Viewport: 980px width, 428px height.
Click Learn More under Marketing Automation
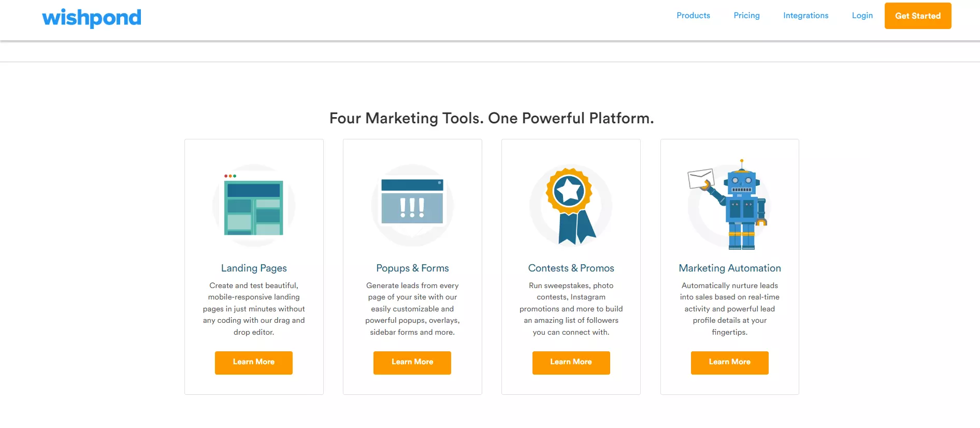729,362
